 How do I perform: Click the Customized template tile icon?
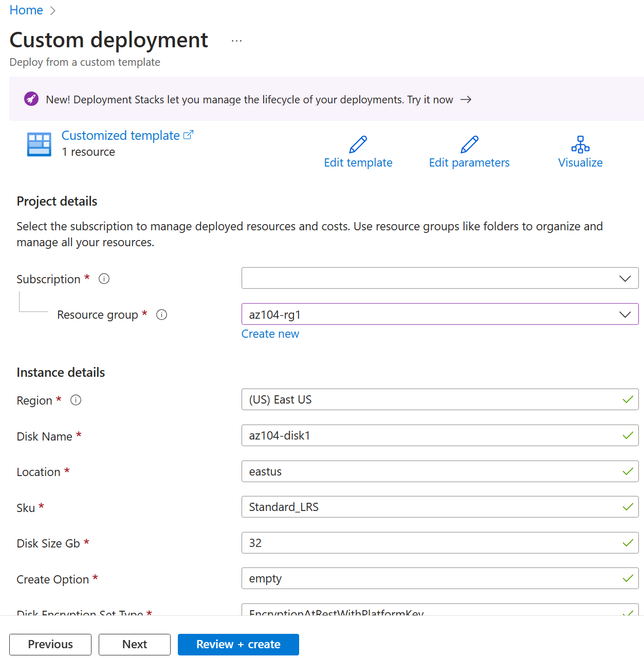pos(39,144)
